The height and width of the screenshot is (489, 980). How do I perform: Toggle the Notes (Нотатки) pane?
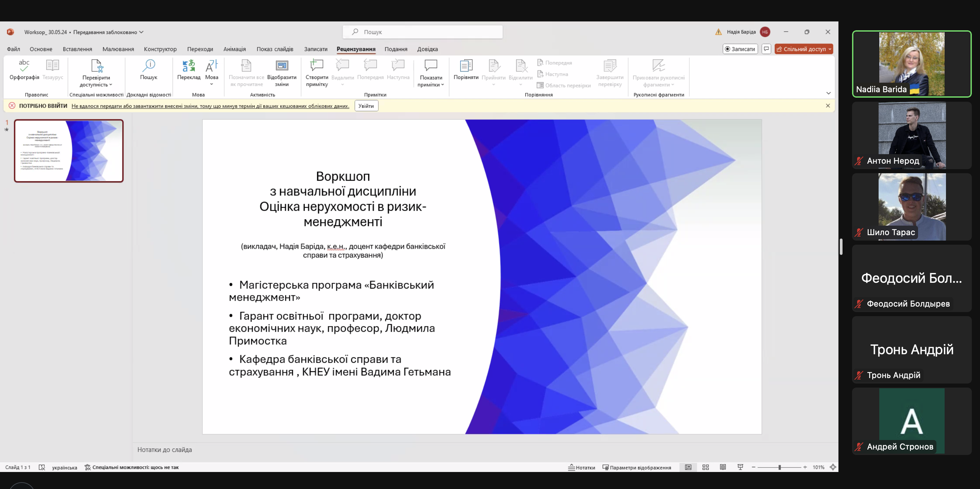[582, 467]
